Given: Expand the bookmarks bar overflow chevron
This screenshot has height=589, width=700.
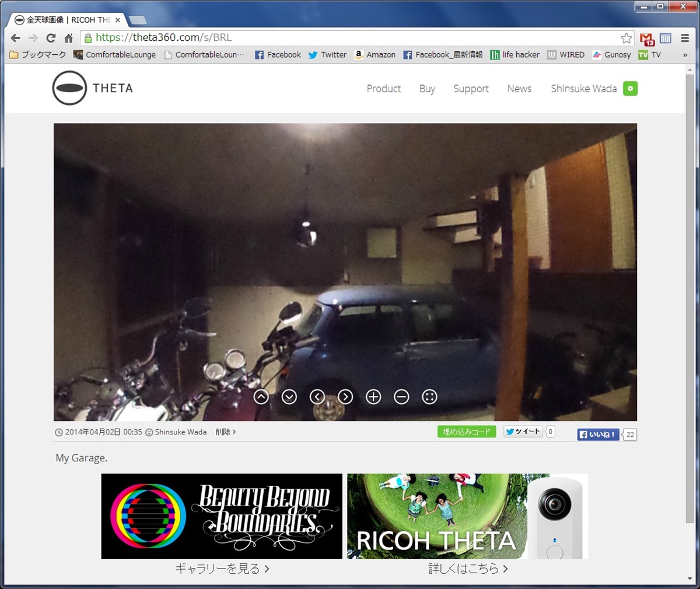Looking at the screenshot, I should [686, 54].
